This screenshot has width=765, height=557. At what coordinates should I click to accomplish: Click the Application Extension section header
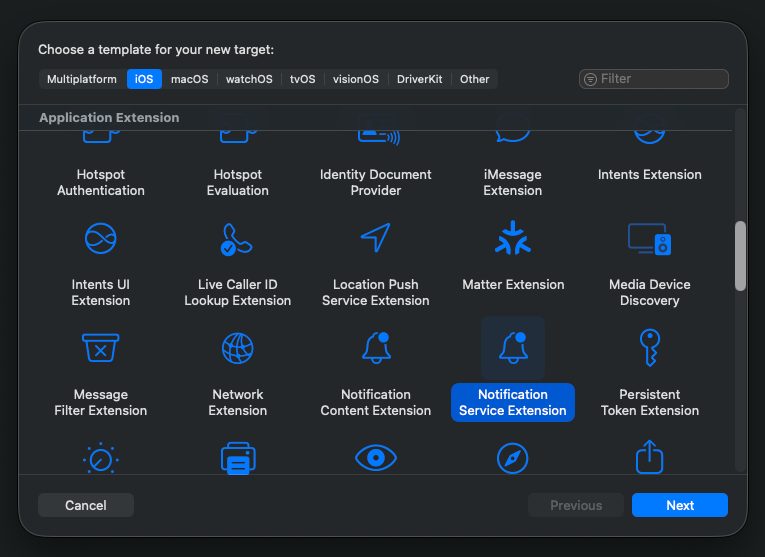pyautogui.click(x=109, y=118)
